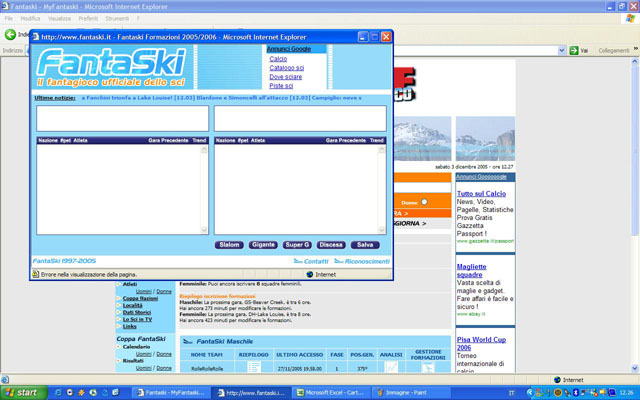
Task: Save the lineup with the Salva button
Action: point(365,244)
